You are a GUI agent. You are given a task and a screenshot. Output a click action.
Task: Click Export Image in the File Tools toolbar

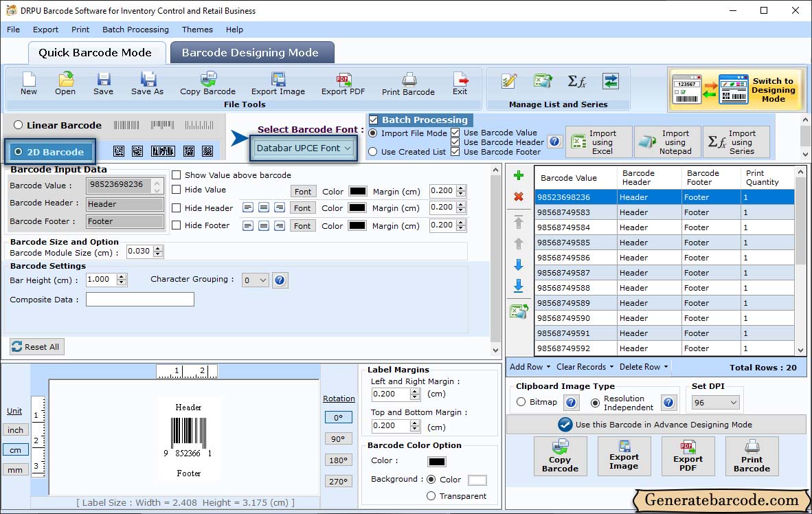(278, 84)
